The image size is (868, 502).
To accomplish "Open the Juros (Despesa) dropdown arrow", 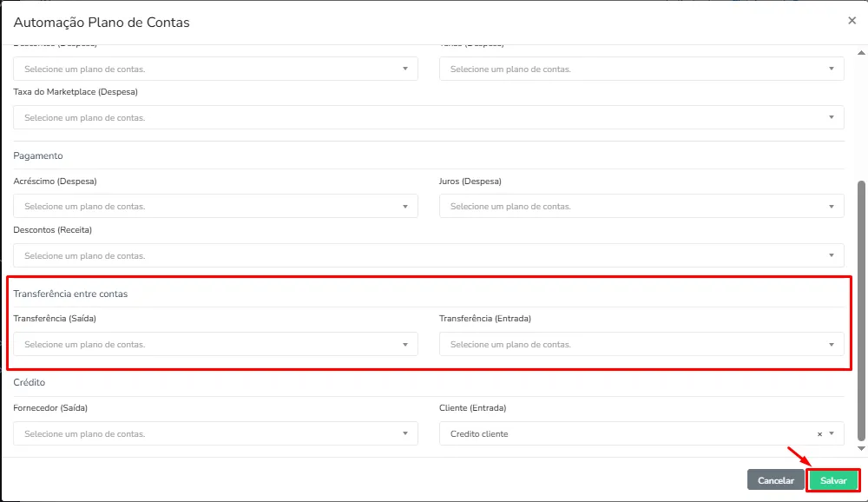I will [x=831, y=206].
